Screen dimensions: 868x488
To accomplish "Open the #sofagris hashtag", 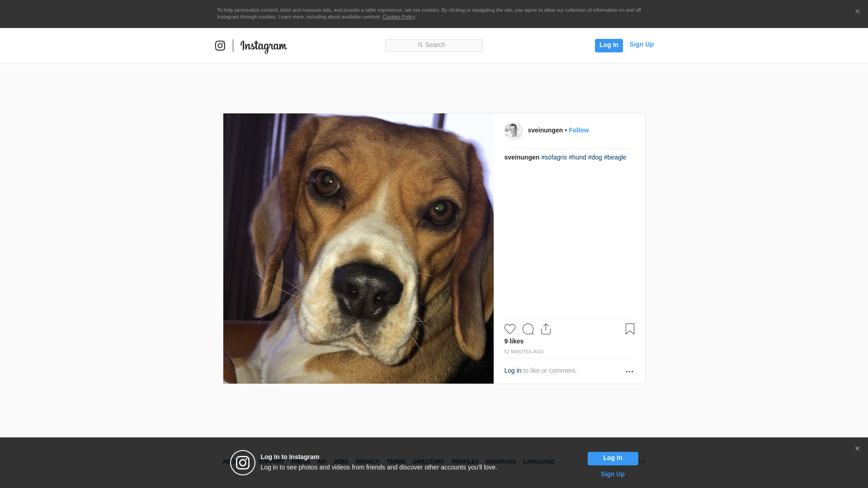I will click(554, 157).
